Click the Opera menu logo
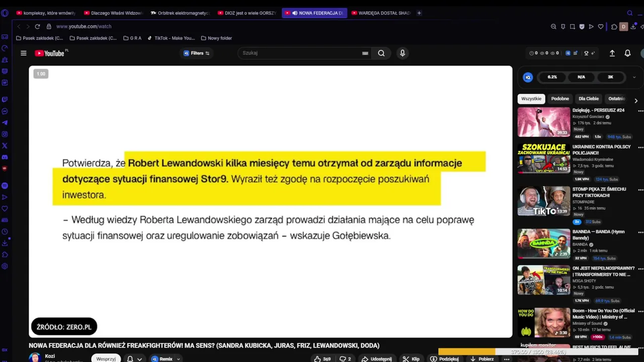Image resolution: width=644 pixels, height=362 pixels. (x=5, y=13)
